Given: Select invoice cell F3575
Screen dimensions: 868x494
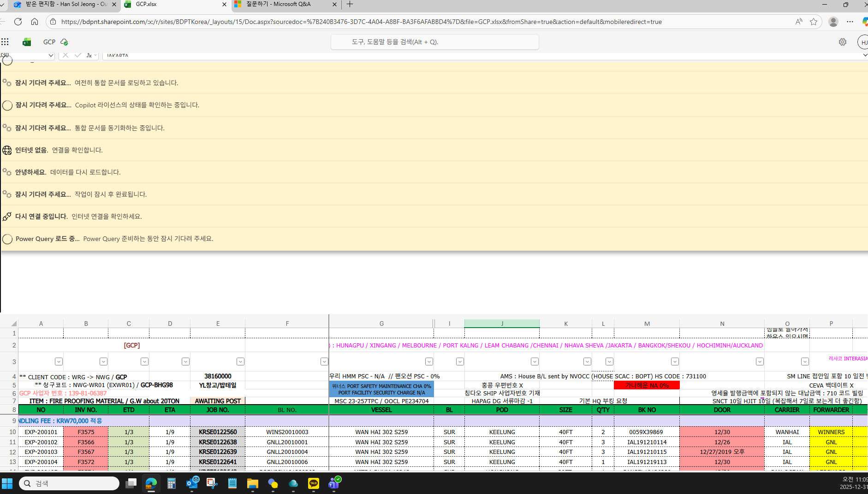Looking at the screenshot, I should click(x=86, y=432).
